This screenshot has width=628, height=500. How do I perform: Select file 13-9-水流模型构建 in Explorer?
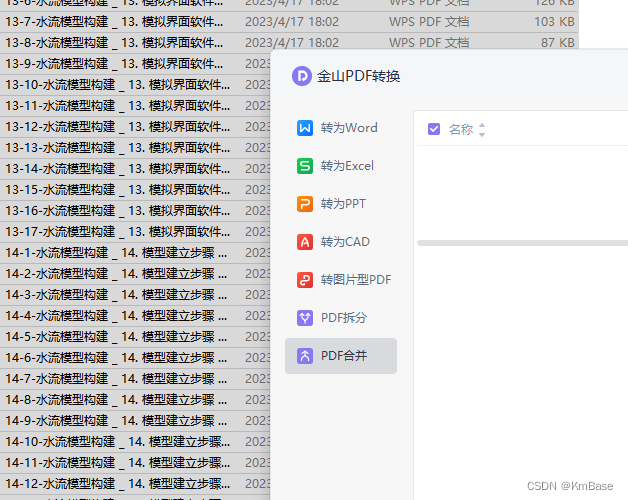114,64
